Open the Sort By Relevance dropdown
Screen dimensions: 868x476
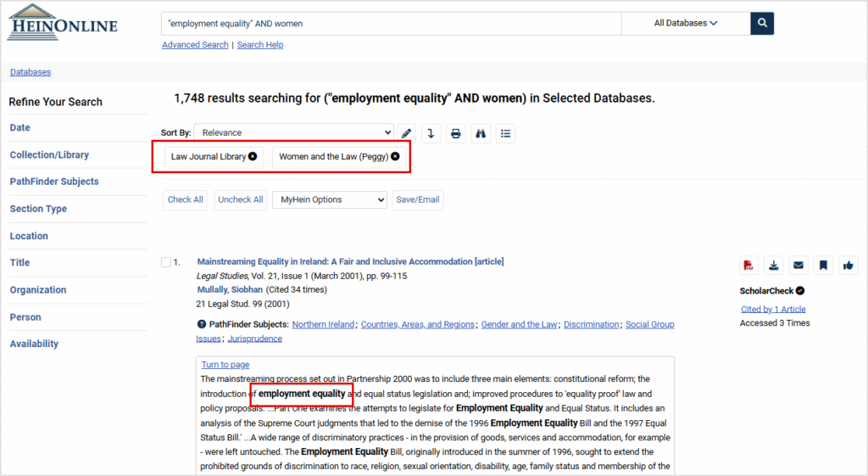pyautogui.click(x=294, y=132)
